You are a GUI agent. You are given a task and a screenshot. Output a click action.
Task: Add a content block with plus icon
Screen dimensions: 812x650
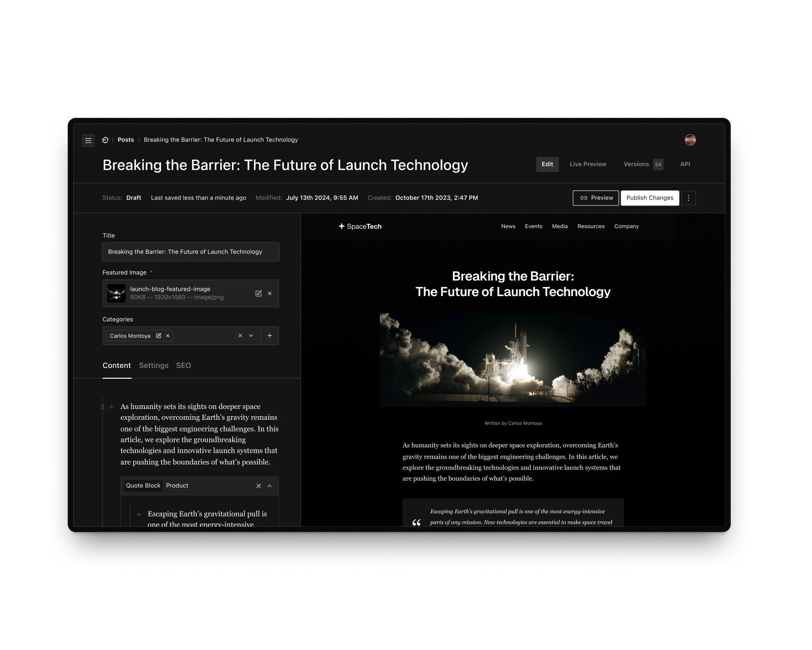[111, 406]
